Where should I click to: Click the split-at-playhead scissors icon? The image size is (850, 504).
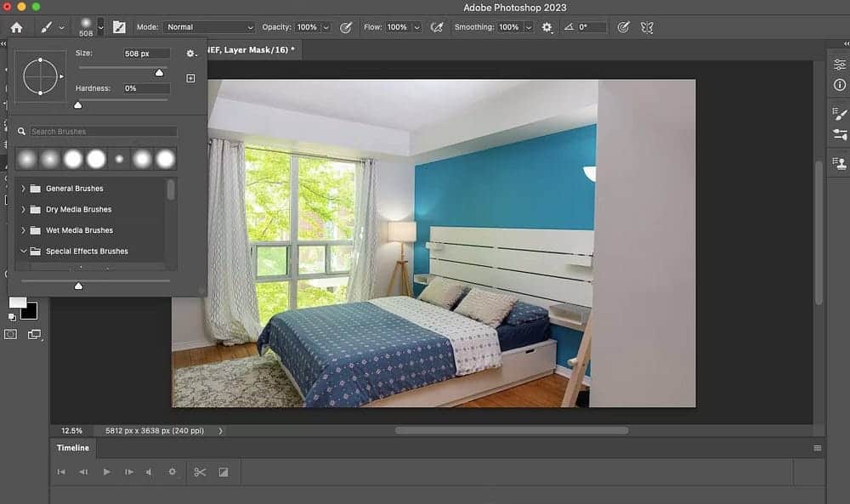click(200, 472)
